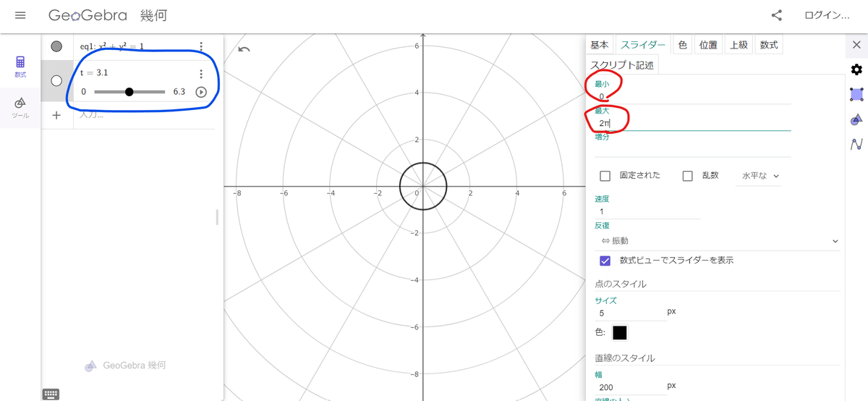Uncheck 数式ビューでスライダーを表示 checkbox
868x401 pixels.
click(605, 261)
